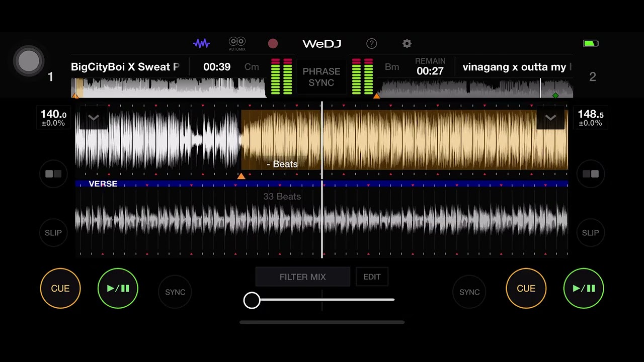Tap the 33 Beats counter

pos(282,197)
